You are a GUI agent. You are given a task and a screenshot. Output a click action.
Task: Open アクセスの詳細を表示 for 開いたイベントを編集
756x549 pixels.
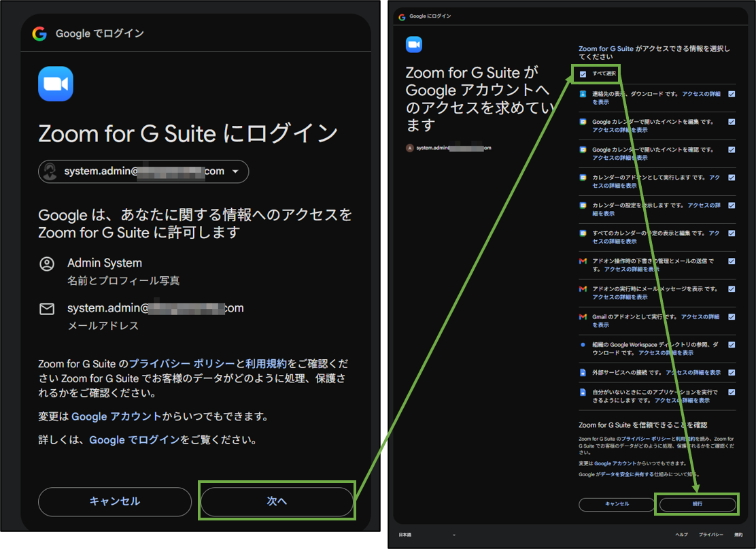tap(619, 130)
